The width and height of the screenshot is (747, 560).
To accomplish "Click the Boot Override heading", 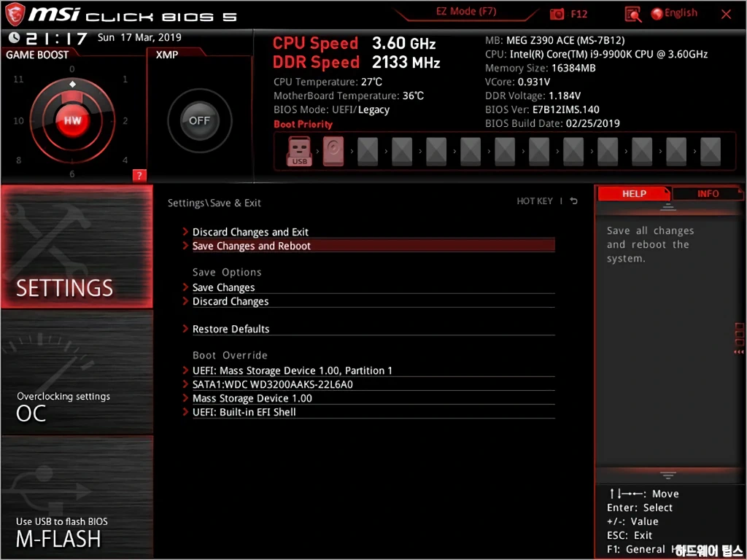I will point(230,355).
